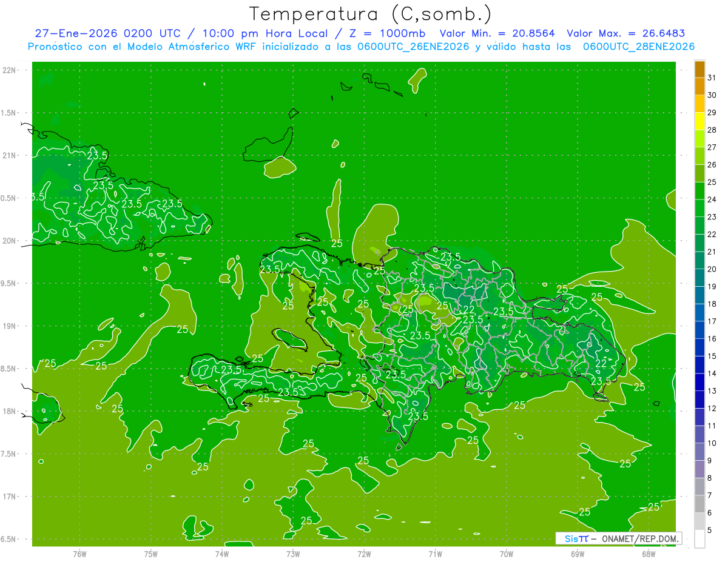
Task: Click the 'Temperatura (C,somb.)' chart title
Action: (369, 15)
